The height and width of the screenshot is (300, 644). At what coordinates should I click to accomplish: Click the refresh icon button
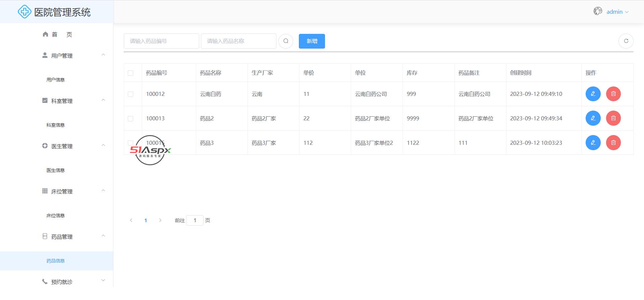point(626,41)
